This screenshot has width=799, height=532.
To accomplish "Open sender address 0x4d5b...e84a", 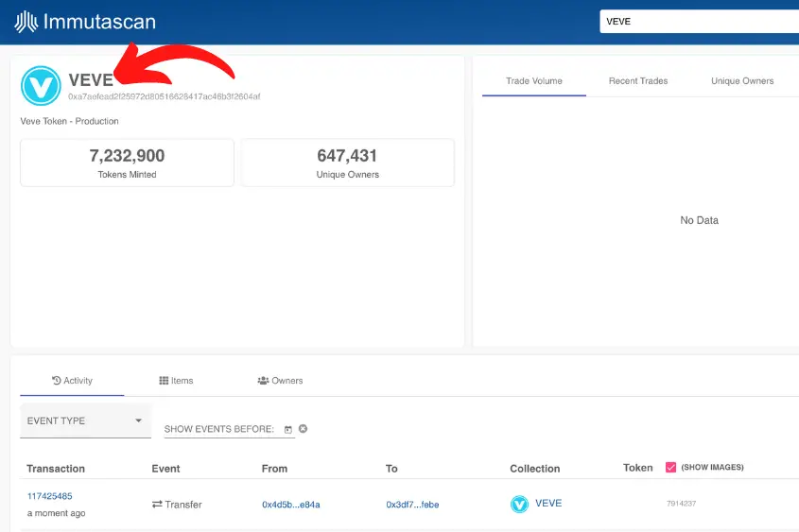I will pos(291,505).
